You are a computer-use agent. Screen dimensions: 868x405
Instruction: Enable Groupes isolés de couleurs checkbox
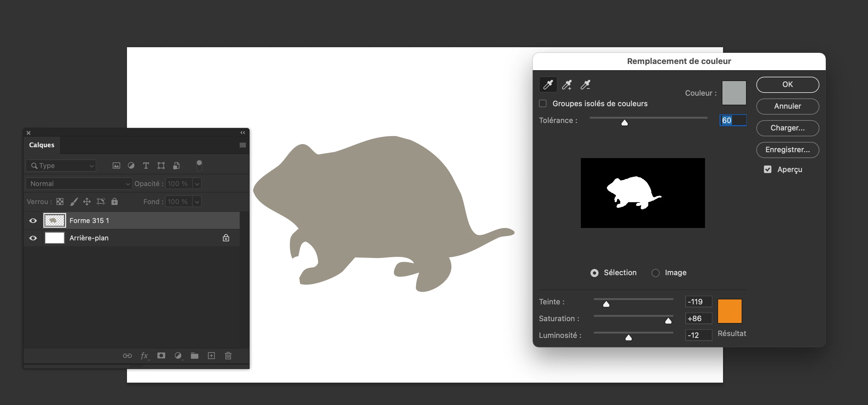[543, 103]
